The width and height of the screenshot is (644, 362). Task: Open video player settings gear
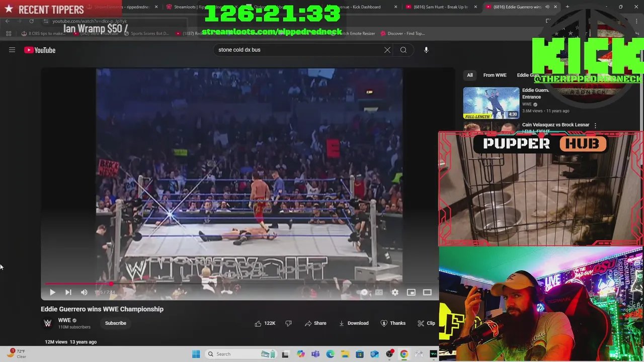tap(395, 292)
